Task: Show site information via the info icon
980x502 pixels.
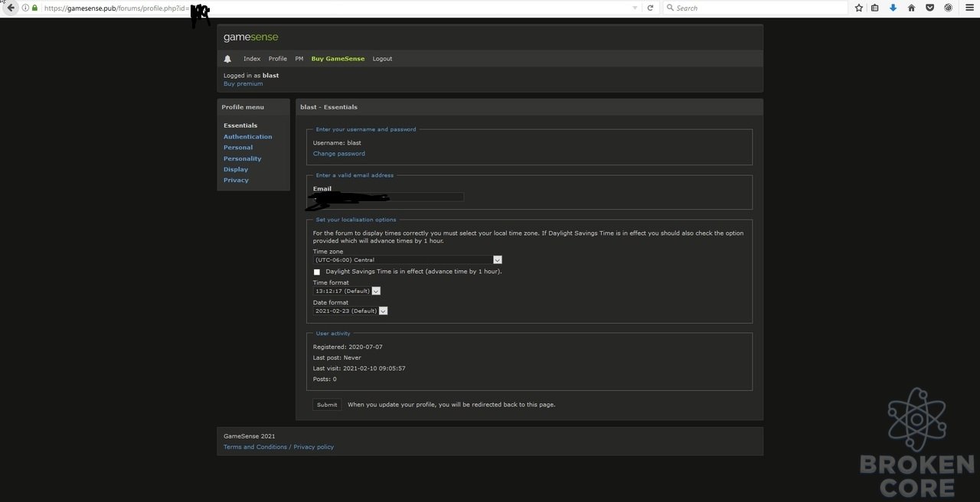Action: (25, 8)
